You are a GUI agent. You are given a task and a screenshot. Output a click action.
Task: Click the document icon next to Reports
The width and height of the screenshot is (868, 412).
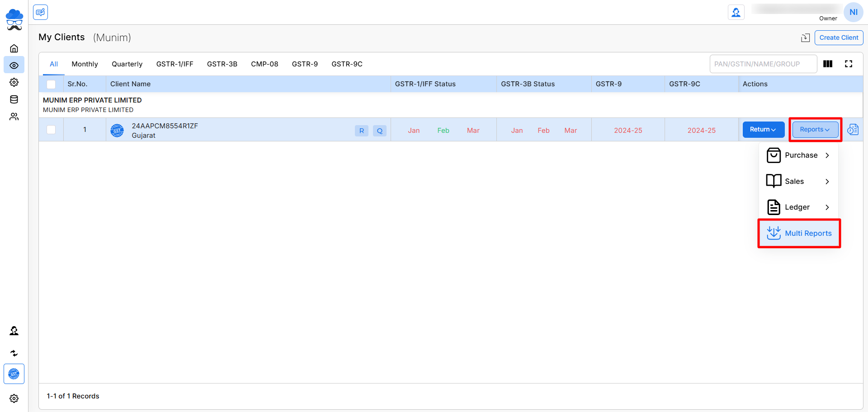853,130
